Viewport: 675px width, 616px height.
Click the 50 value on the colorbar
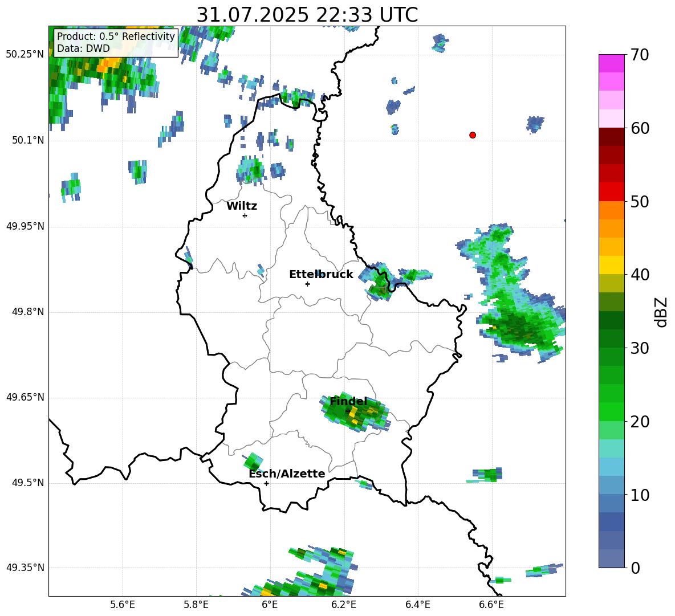(639, 201)
